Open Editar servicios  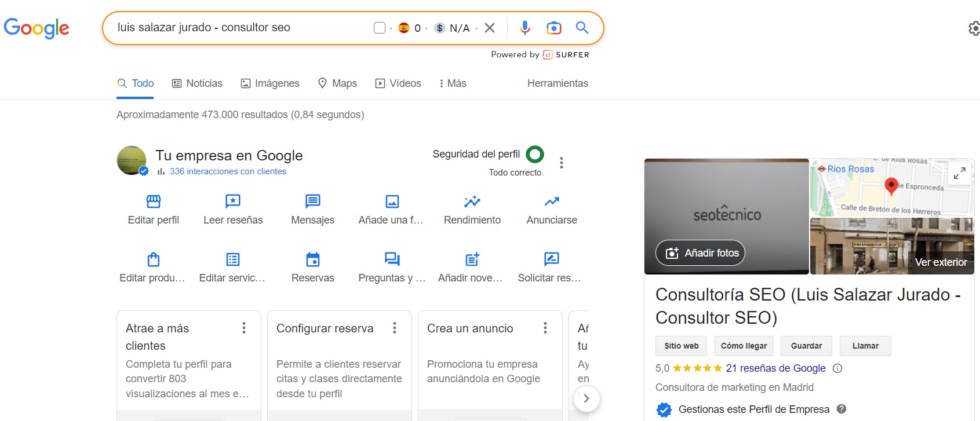coord(233,268)
